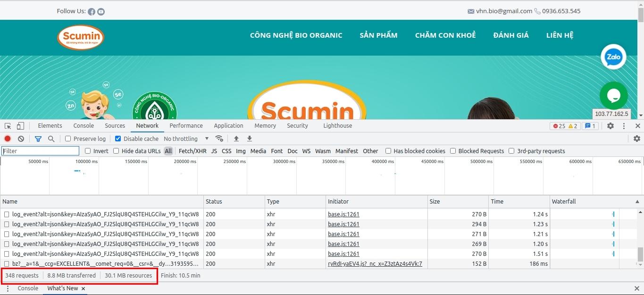644x295 pixels.
Task: Switch to the Elements tab
Action: [x=50, y=126]
